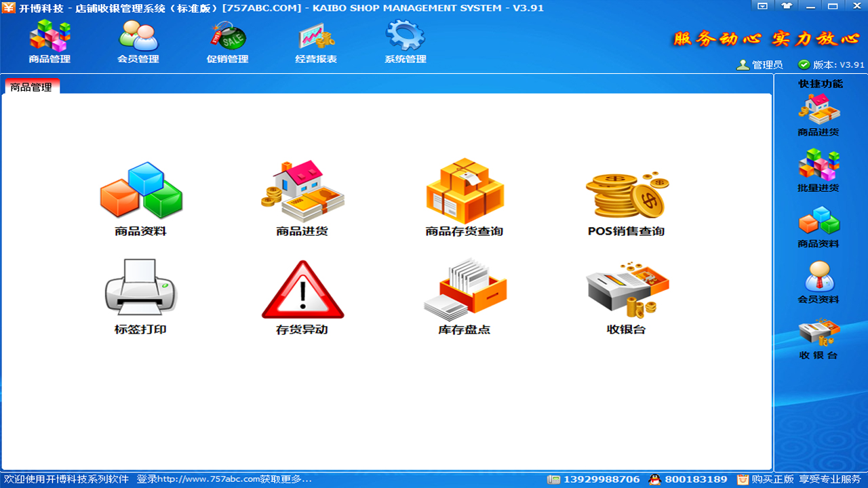Viewport: 868px width, 488px height.
Task: Open the 系统管理 system management menu
Action: (404, 42)
